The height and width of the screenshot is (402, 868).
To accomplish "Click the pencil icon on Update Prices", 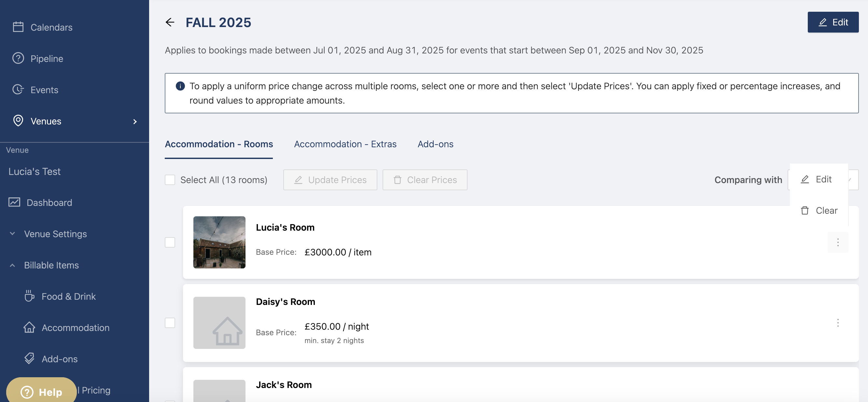I will (x=298, y=180).
